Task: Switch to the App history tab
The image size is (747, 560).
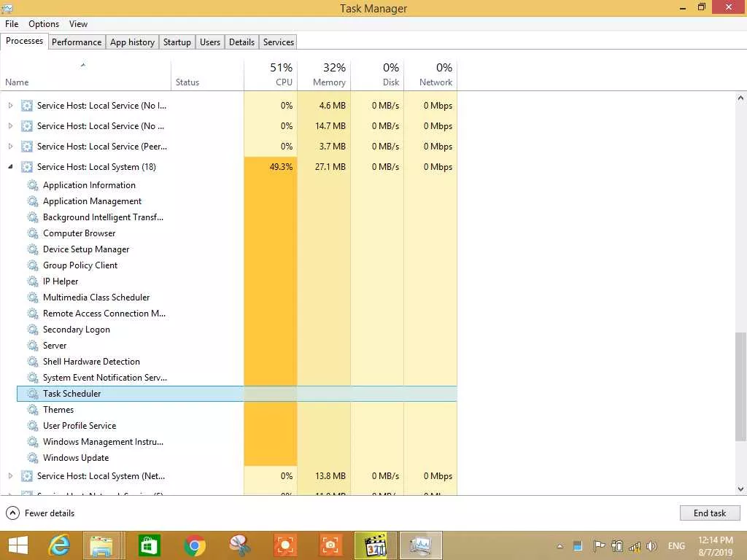Action: tap(133, 42)
